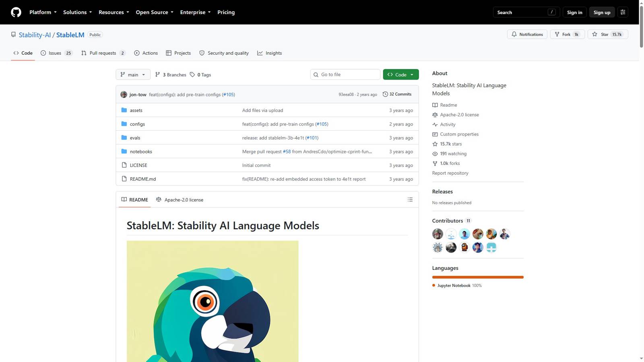Click the bell icon in Notifications button
Viewport: 644px width, 362px height.
coord(514,34)
